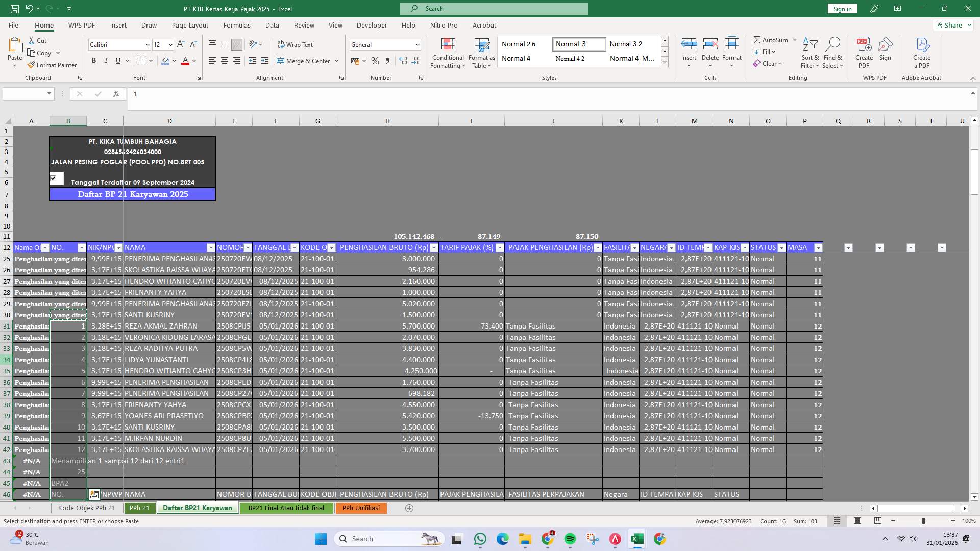Click Increase Decimal icon
The width and height of the screenshot is (980, 551).
pos(403,61)
